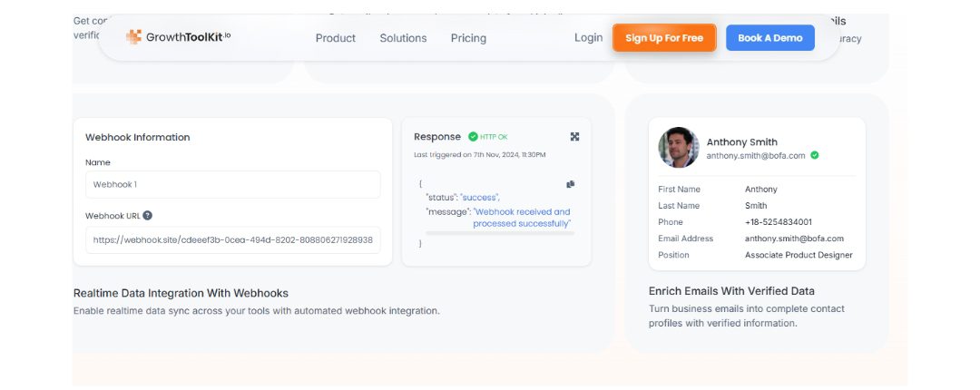Select the Realtime Data Integration With Webhooks heading
Screen dimensions: 980x390
click(x=181, y=293)
